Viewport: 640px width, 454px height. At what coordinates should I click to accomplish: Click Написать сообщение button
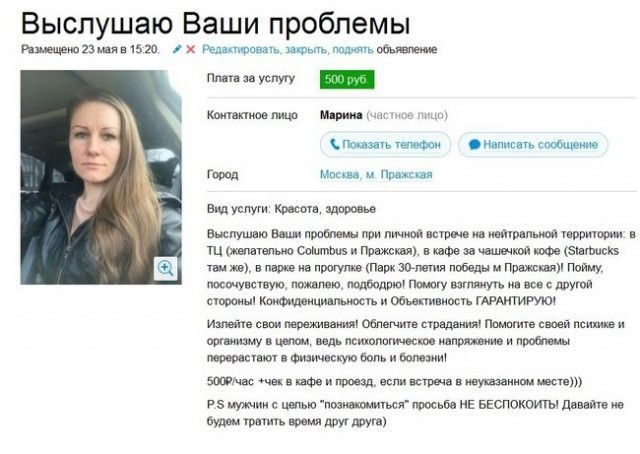pos(533,145)
